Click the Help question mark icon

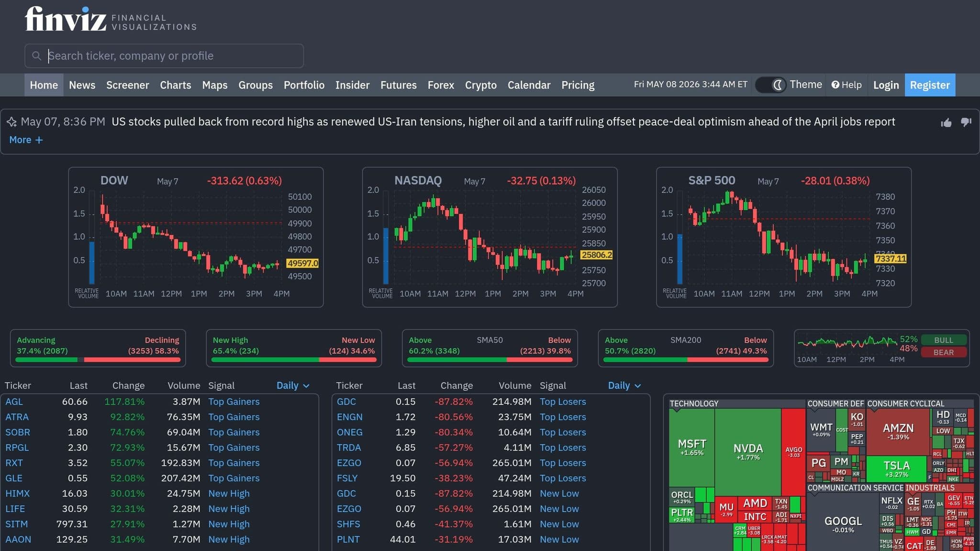coord(835,85)
